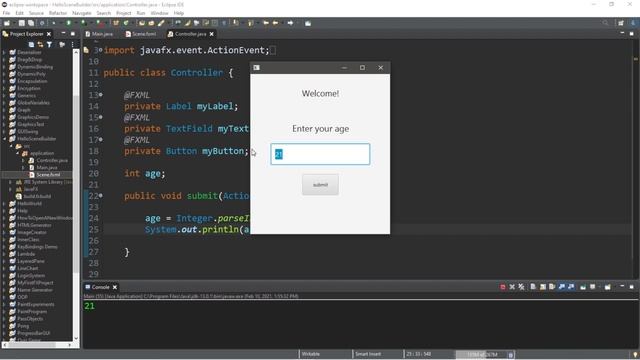Switch to the Scene.fxml editor tab
Screen dimensions: 640x360
point(141,34)
